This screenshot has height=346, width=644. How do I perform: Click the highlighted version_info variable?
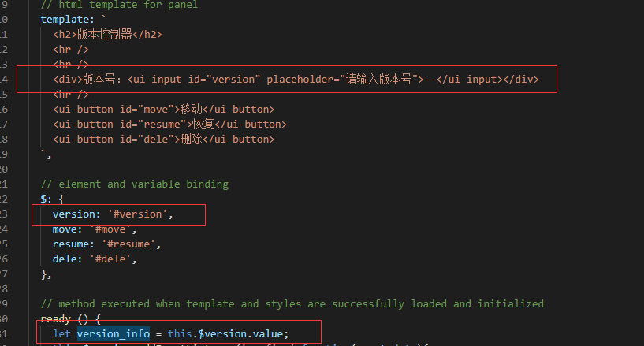point(113,333)
